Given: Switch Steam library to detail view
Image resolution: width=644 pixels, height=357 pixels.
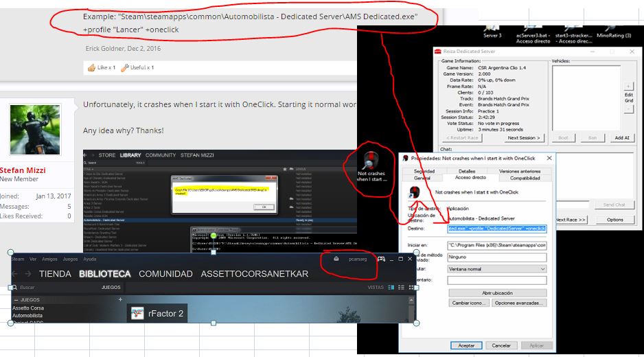Looking at the screenshot, I should pos(391,288).
